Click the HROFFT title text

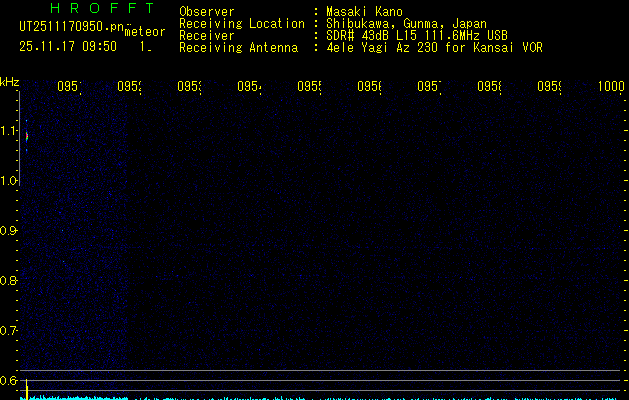[x=102, y=8]
